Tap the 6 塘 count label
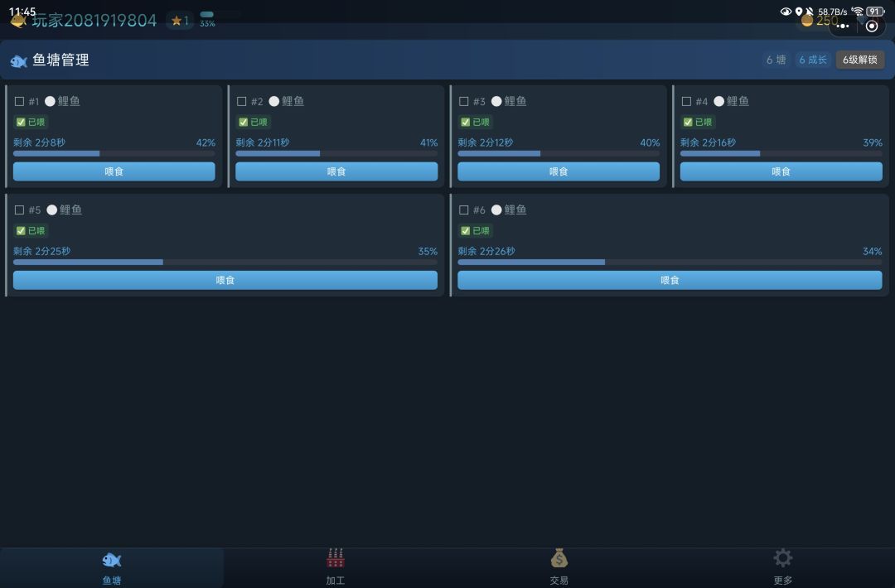 click(x=776, y=60)
